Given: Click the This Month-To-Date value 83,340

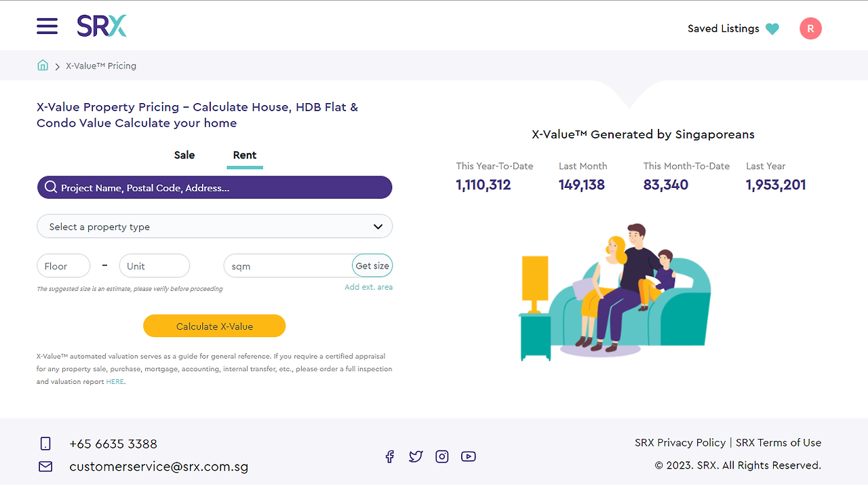Looking at the screenshot, I should [666, 185].
